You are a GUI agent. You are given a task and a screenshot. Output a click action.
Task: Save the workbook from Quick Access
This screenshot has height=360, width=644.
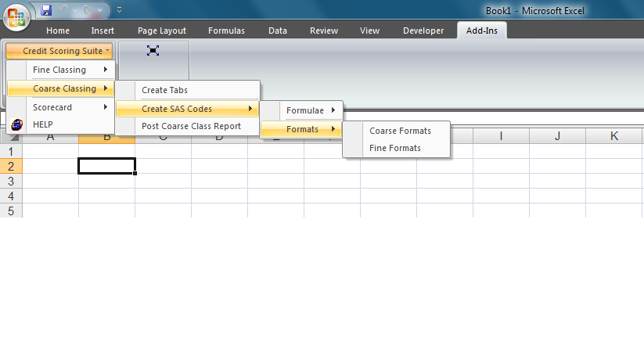click(46, 10)
